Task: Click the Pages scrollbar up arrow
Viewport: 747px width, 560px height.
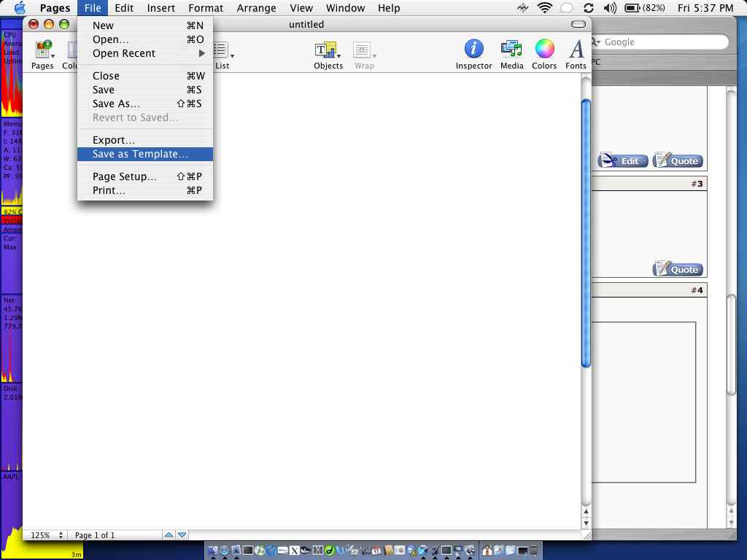Action: [586, 511]
